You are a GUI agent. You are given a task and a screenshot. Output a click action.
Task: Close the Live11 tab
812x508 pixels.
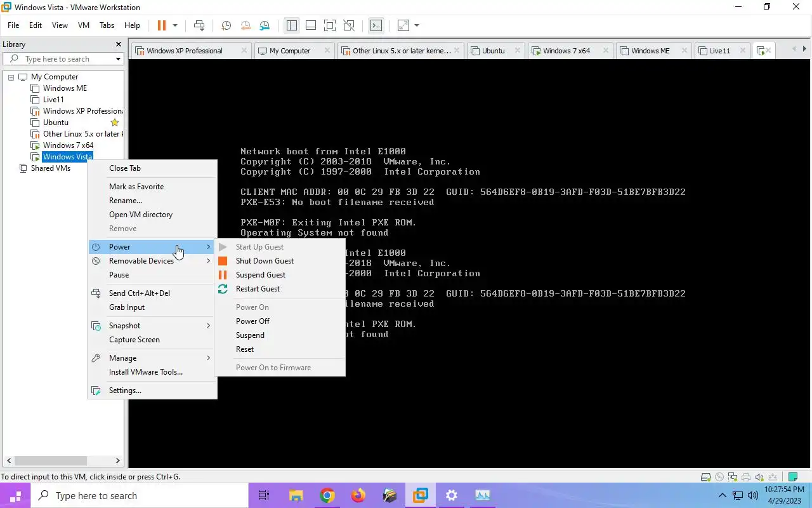pyautogui.click(x=742, y=51)
